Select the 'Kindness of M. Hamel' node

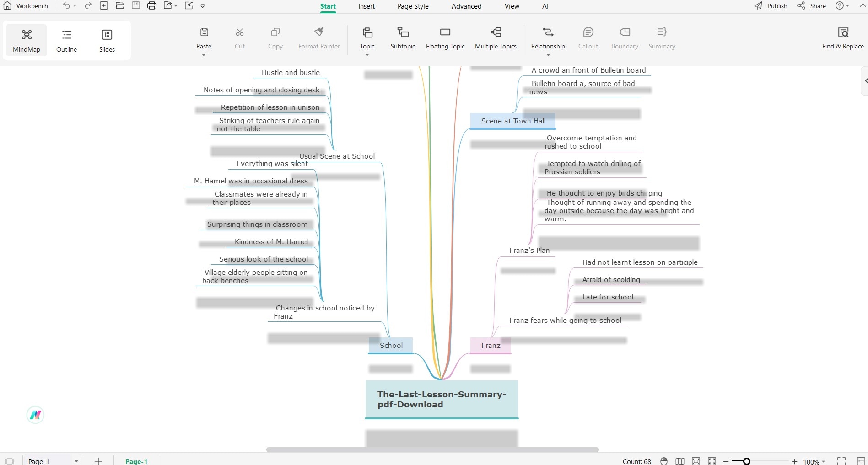coord(271,242)
